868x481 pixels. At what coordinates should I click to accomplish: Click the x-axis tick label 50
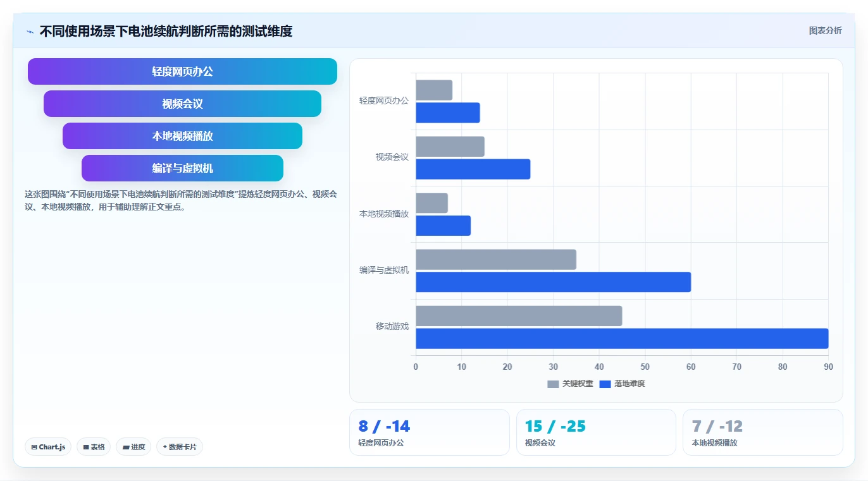pyautogui.click(x=645, y=367)
